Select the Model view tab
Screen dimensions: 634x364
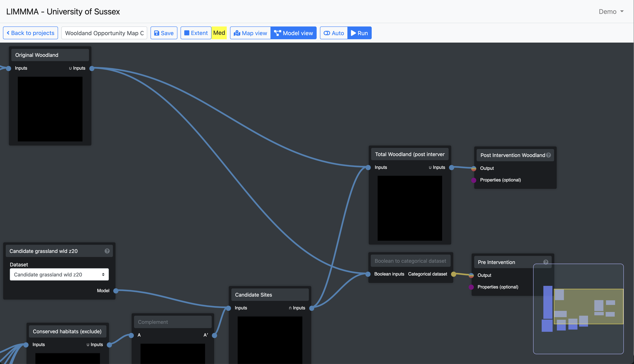click(293, 33)
